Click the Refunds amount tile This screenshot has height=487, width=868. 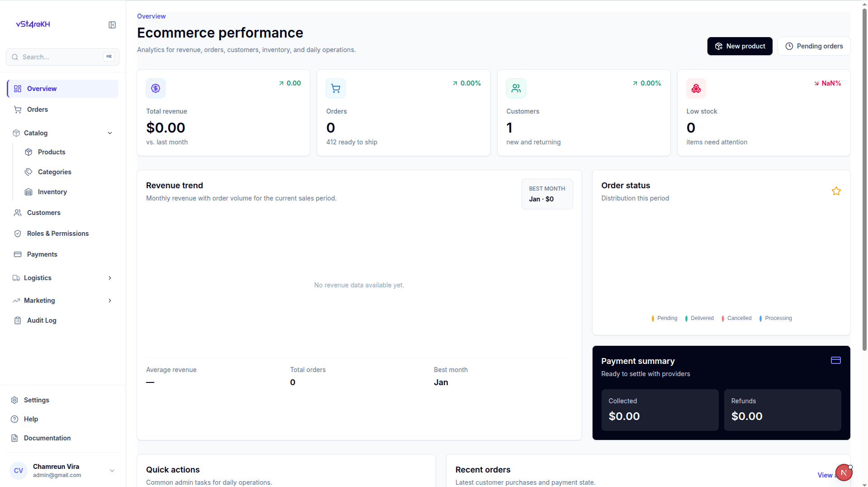(x=783, y=410)
